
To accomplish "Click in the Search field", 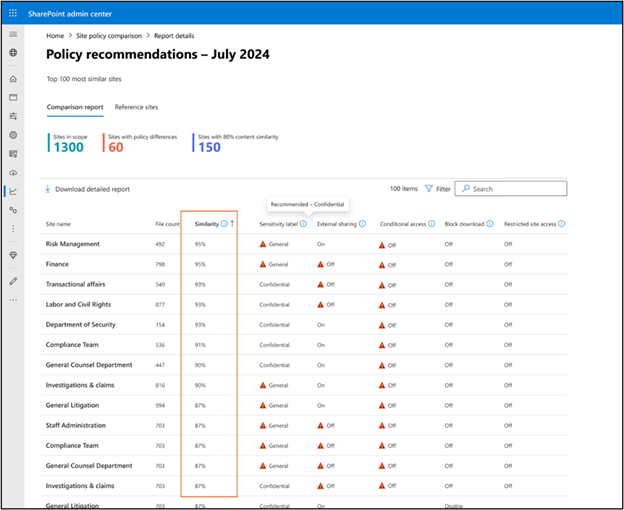I will pyautogui.click(x=511, y=189).
